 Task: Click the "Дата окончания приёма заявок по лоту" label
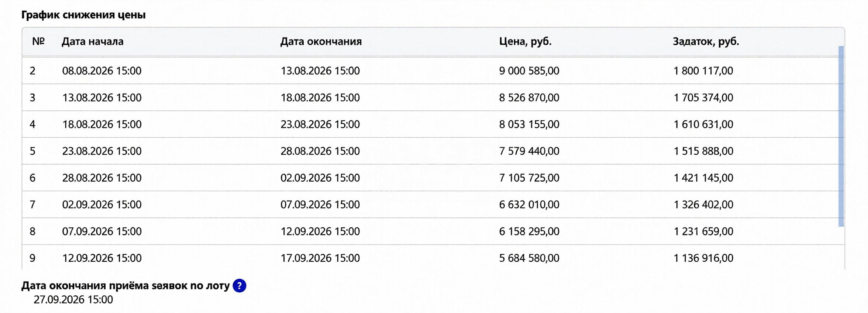click(125, 286)
